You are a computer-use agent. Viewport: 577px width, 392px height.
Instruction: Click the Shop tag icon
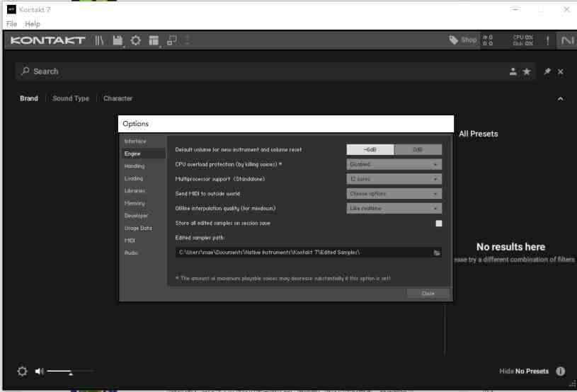(454, 40)
